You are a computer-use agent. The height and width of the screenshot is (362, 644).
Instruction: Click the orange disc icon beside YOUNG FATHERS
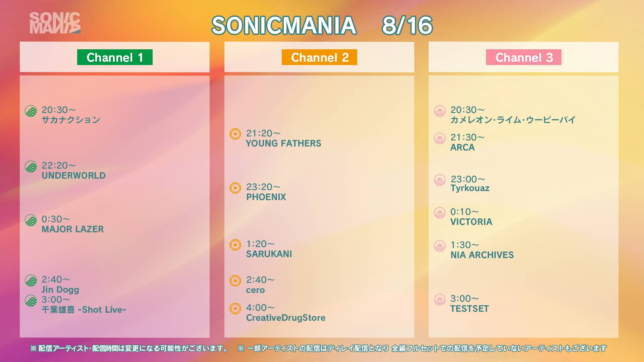click(235, 134)
